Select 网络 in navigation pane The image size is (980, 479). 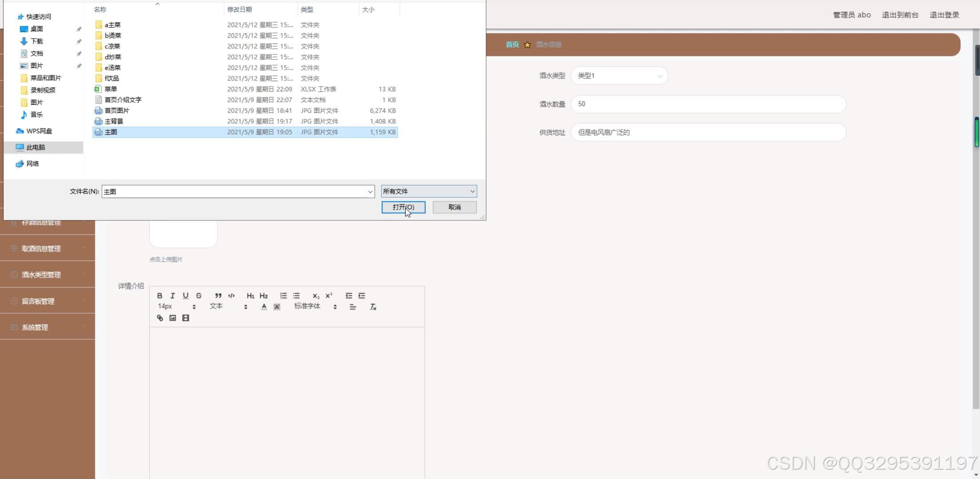pyautogui.click(x=32, y=164)
